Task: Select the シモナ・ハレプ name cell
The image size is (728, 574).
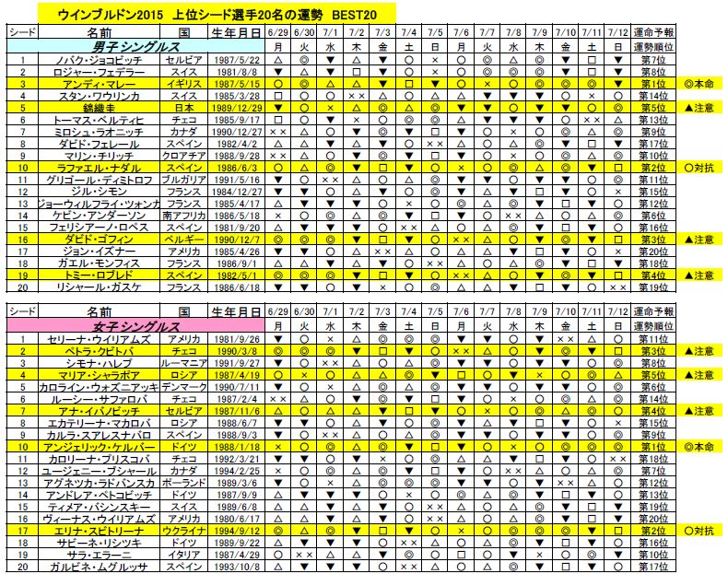Action: pos(100,363)
